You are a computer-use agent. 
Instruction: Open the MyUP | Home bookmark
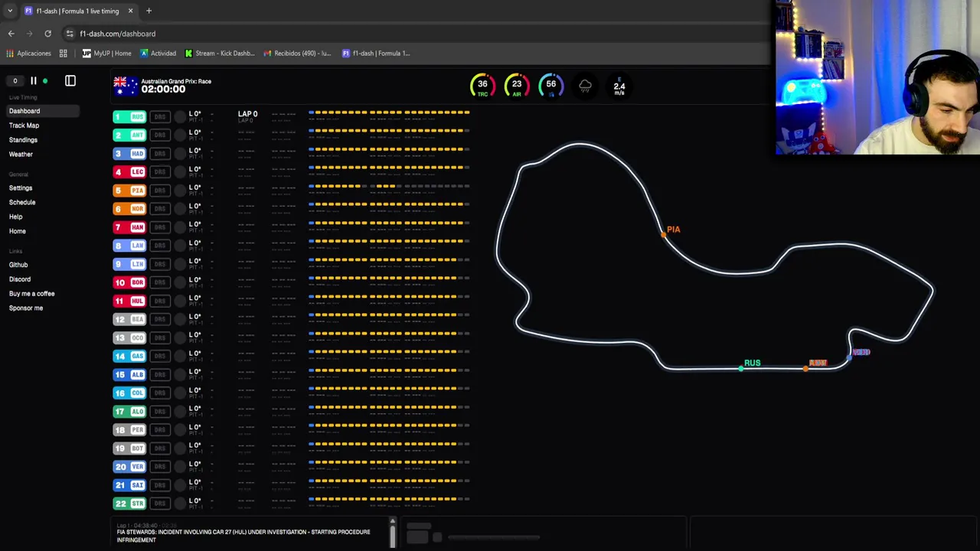click(107, 54)
